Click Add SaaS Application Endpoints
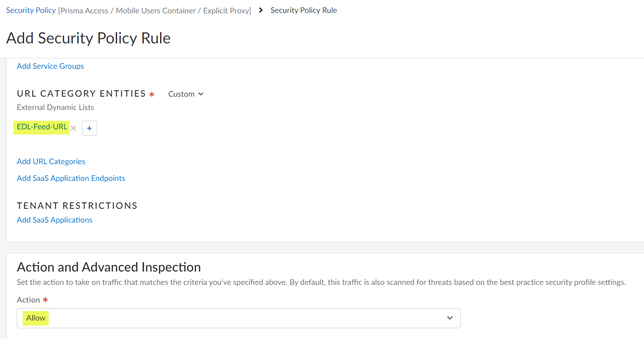 coord(71,178)
